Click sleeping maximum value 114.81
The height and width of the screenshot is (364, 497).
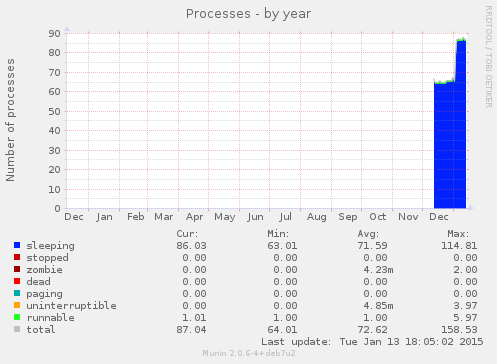pyautogui.click(x=459, y=246)
